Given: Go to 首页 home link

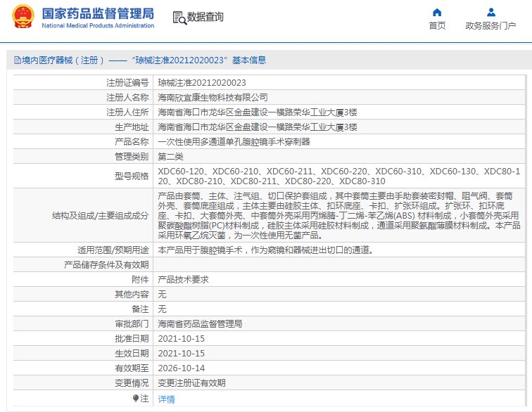Looking at the screenshot, I should pyautogui.click(x=437, y=26).
